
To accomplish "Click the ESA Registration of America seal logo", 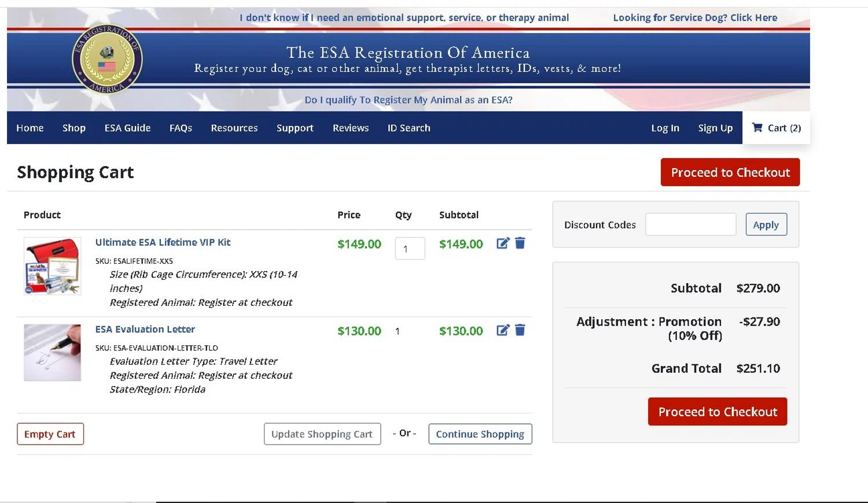I will point(107,59).
